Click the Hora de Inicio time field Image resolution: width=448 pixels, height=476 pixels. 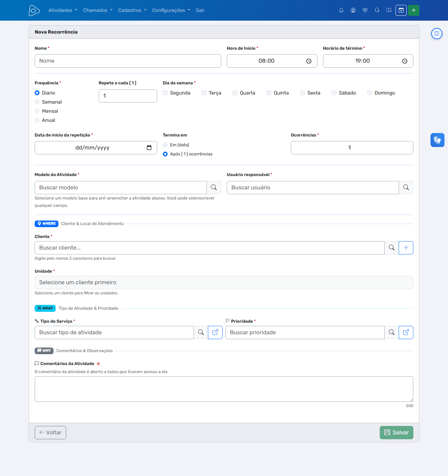pos(272,61)
